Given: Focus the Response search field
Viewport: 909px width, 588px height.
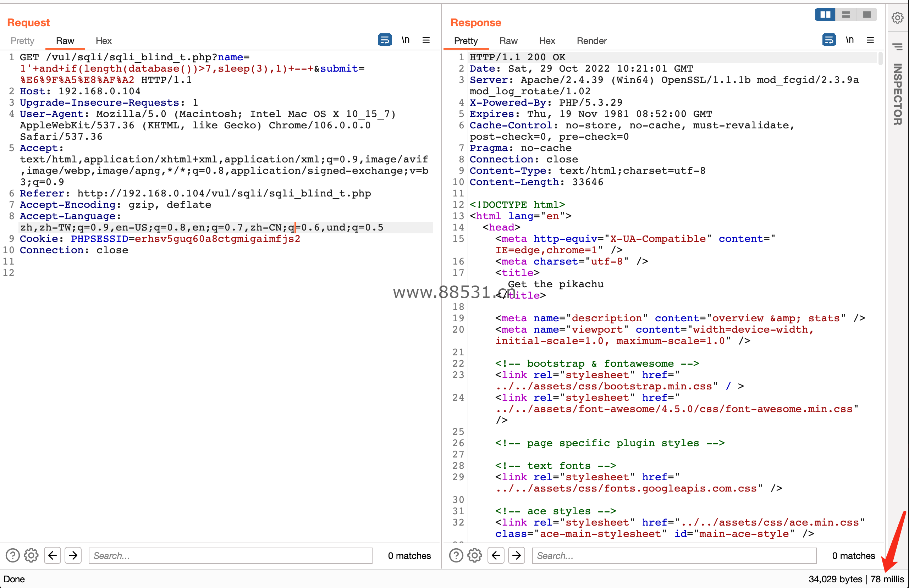Looking at the screenshot, I should 674,555.
